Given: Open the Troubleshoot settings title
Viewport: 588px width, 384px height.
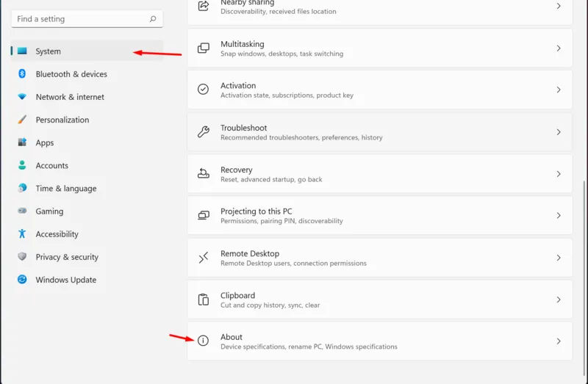Looking at the screenshot, I should click(244, 128).
